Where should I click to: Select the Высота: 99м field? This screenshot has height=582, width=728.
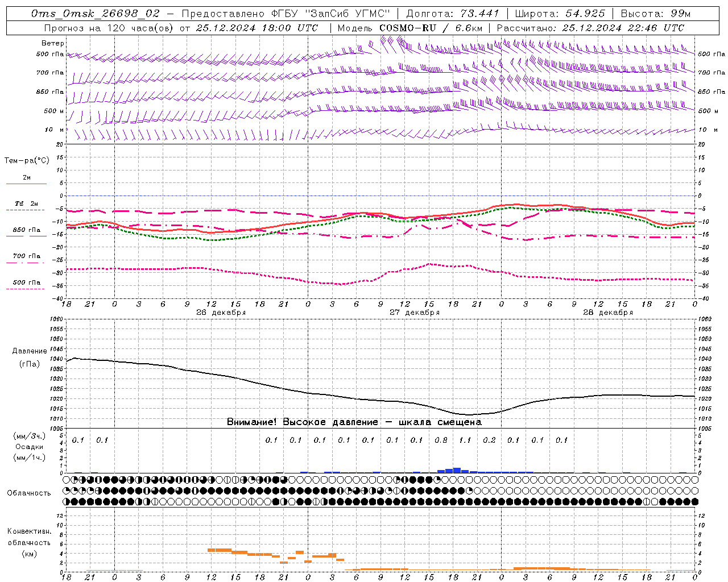(656, 14)
